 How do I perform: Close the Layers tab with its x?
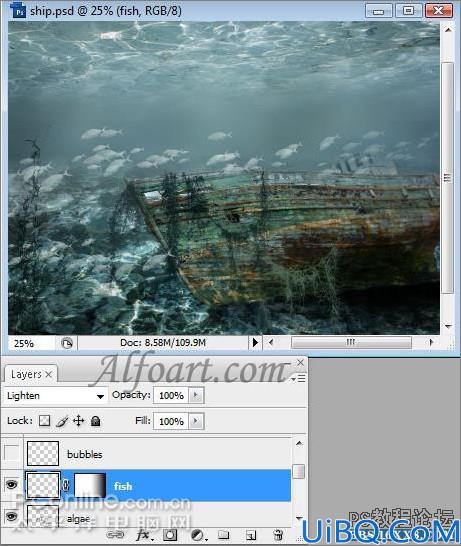point(49,374)
